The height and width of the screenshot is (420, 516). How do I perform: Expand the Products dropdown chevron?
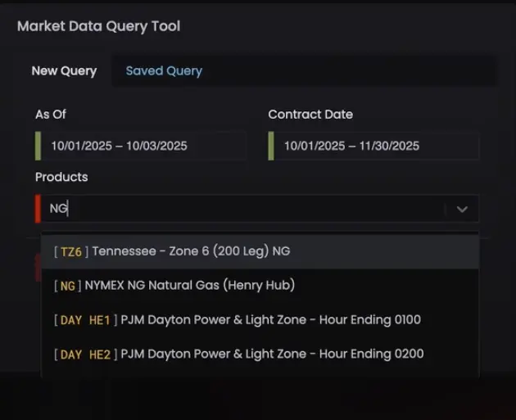click(x=462, y=209)
